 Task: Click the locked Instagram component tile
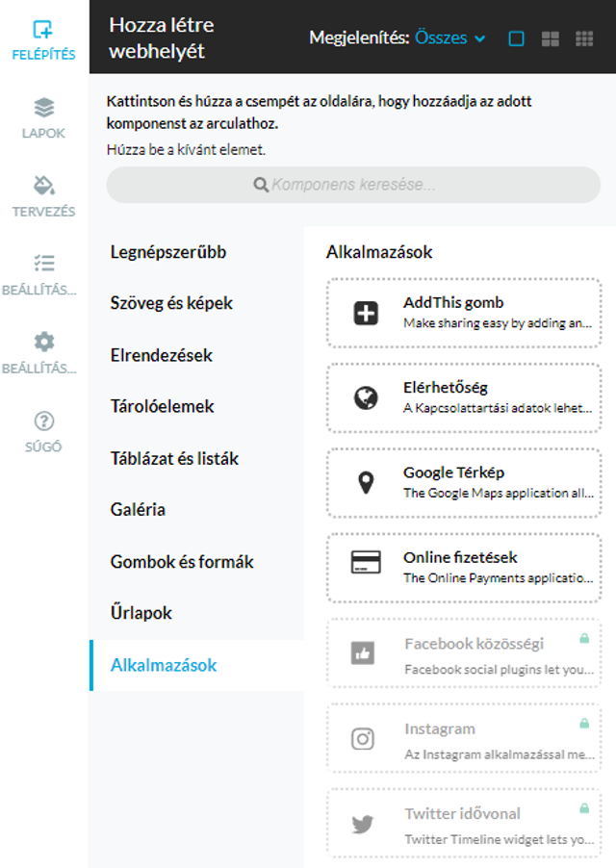point(464,737)
